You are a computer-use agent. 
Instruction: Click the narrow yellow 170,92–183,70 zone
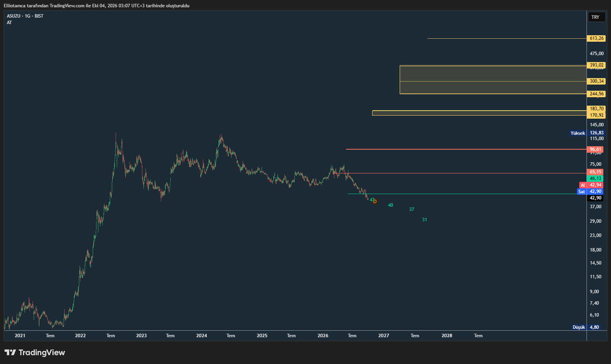tap(479, 113)
